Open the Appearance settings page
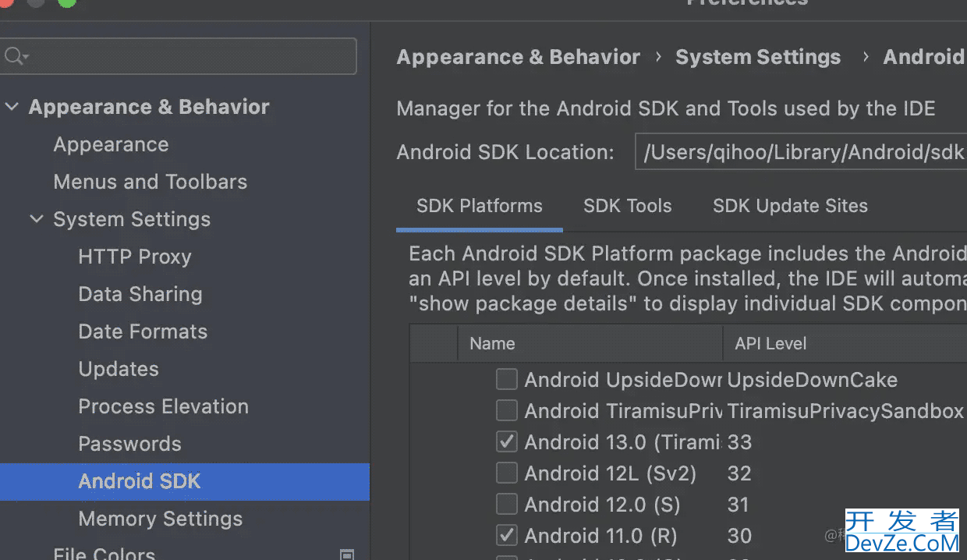Screen dimensions: 967x560 pyautogui.click(x=111, y=144)
